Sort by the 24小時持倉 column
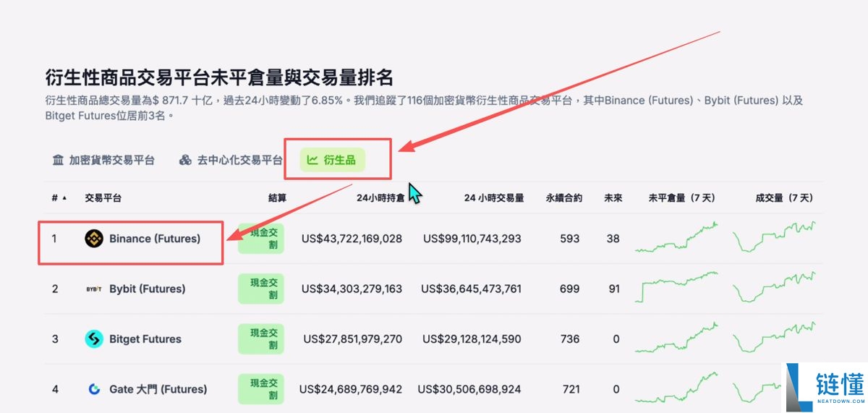This screenshot has height=413, width=868. coord(380,197)
